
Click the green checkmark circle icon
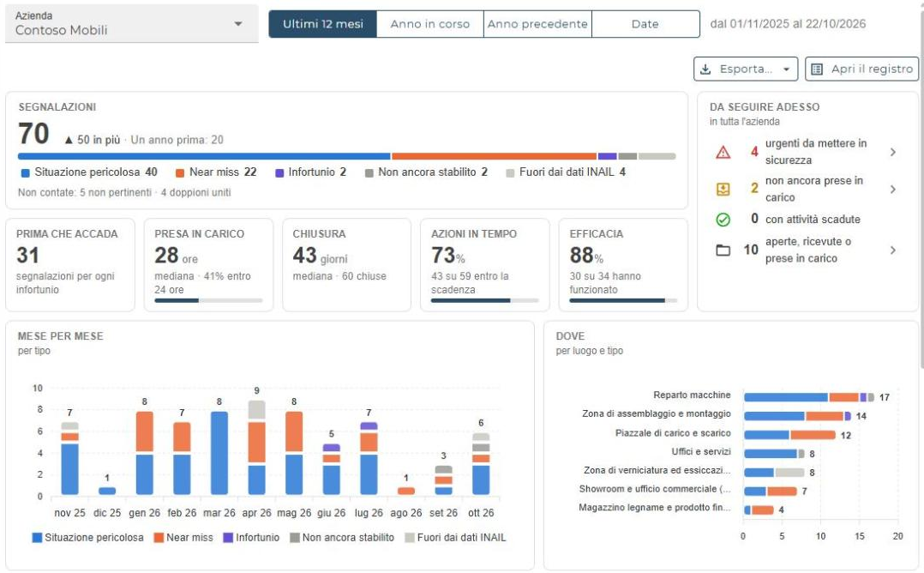click(723, 220)
